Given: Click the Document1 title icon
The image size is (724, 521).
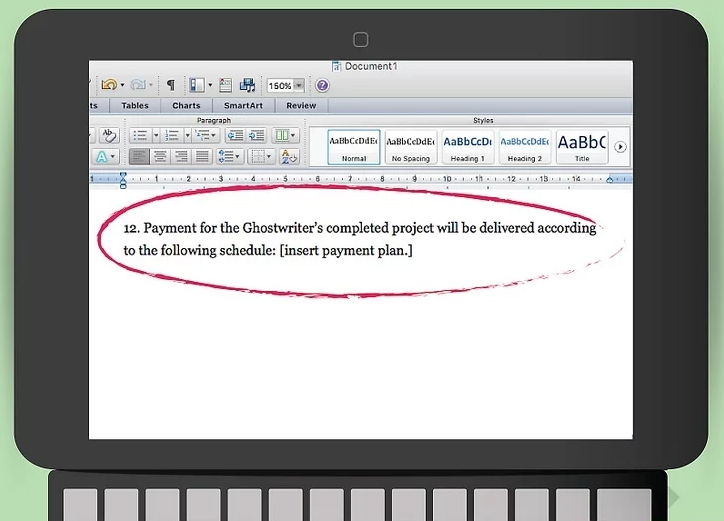Looking at the screenshot, I should click(x=336, y=67).
